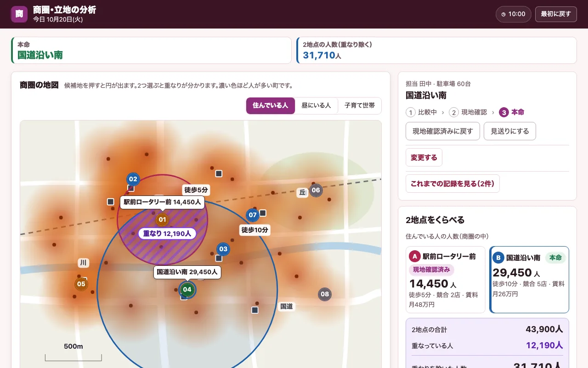Click the 現地確認済み status badge
588x368 pixels.
click(431, 270)
